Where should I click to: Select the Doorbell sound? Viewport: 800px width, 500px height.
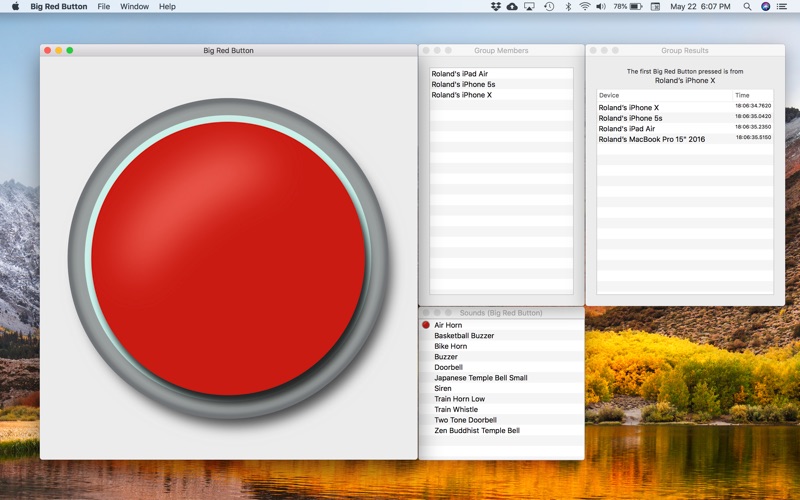502,367
